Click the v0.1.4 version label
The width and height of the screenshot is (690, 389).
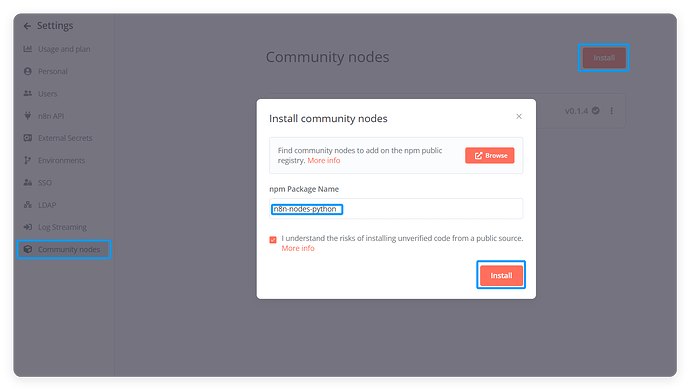pos(576,111)
